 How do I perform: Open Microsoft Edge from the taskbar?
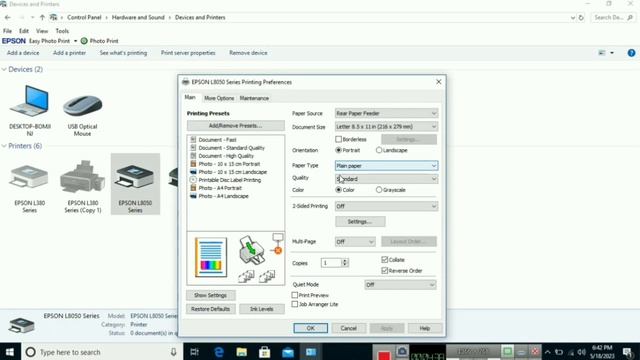click(x=219, y=352)
